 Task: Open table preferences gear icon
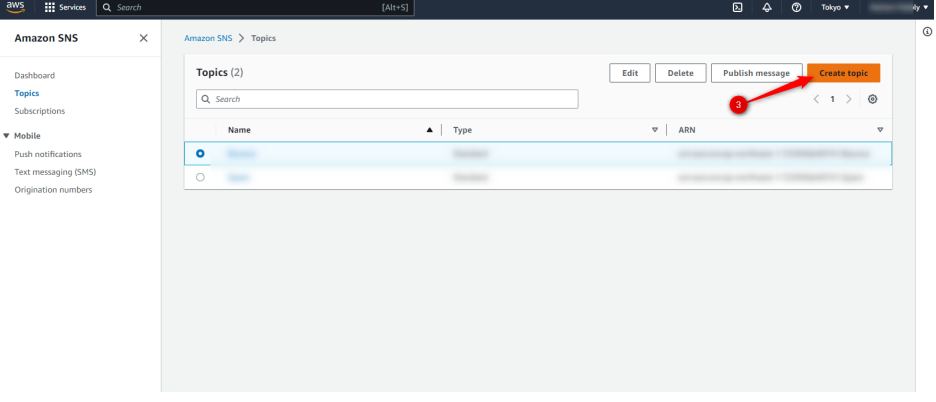873,100
